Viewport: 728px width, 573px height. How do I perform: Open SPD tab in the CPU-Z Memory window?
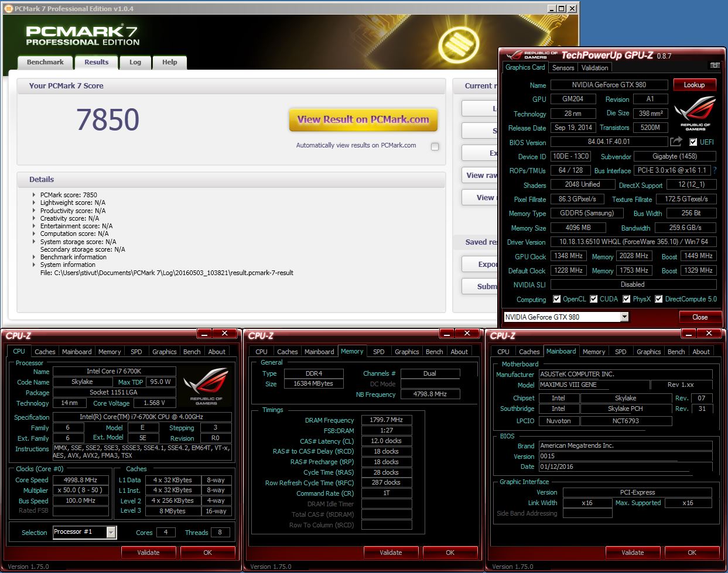[x=379, y=352]
